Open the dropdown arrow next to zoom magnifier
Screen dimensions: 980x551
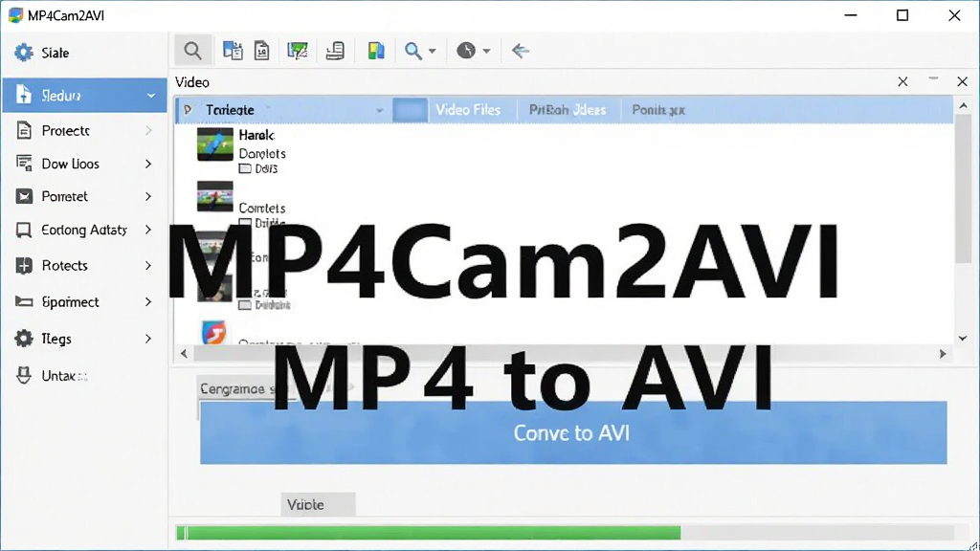click(x=432, y=52)
